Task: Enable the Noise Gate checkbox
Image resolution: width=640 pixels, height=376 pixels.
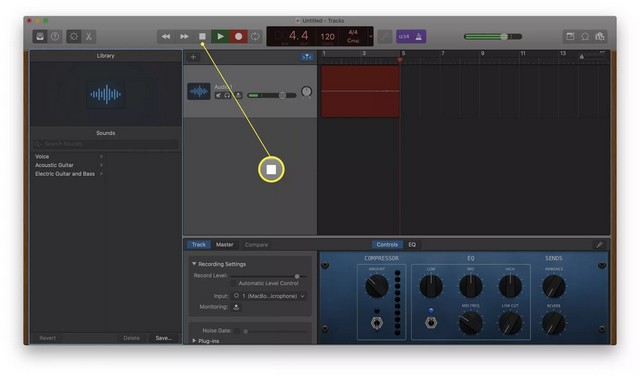Action: click(236, 331)
